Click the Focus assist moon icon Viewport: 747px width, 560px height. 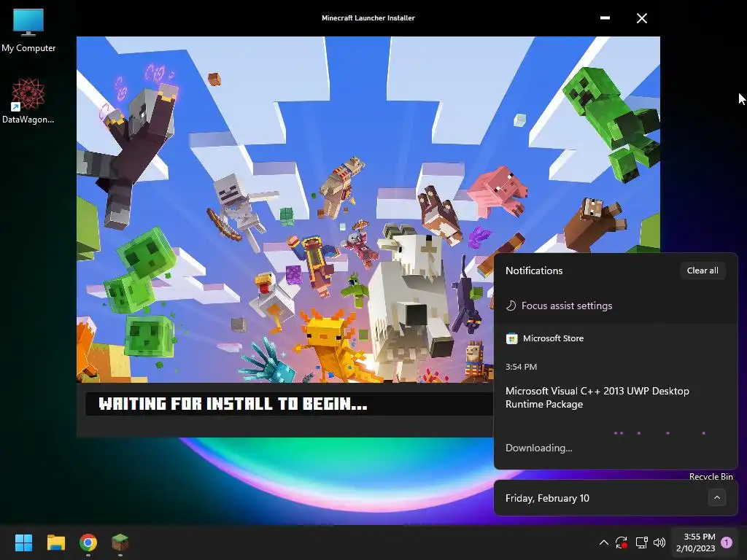pos(511,306)
